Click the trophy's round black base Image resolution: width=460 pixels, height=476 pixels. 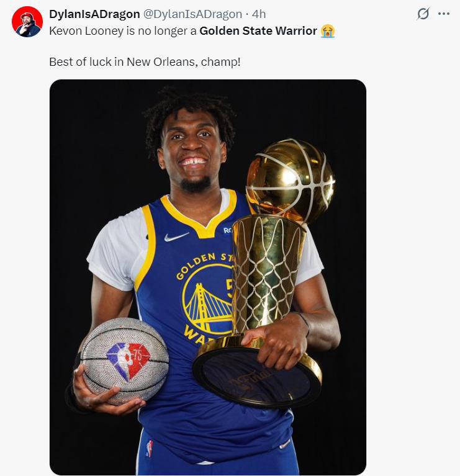(256, 377)
